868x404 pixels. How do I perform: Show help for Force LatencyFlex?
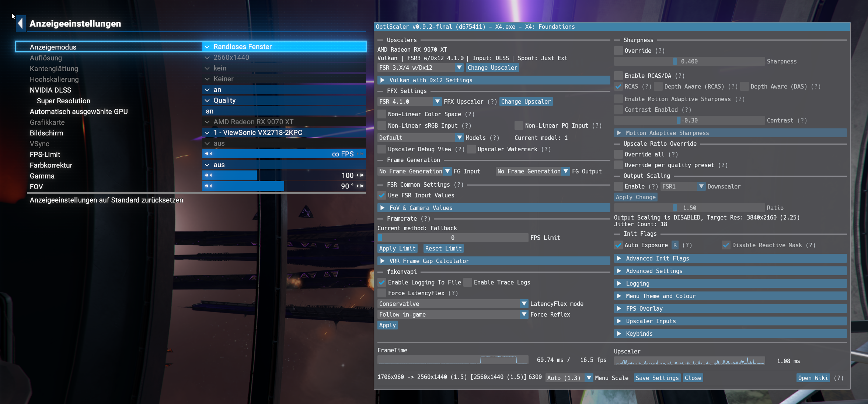[453, 293]
